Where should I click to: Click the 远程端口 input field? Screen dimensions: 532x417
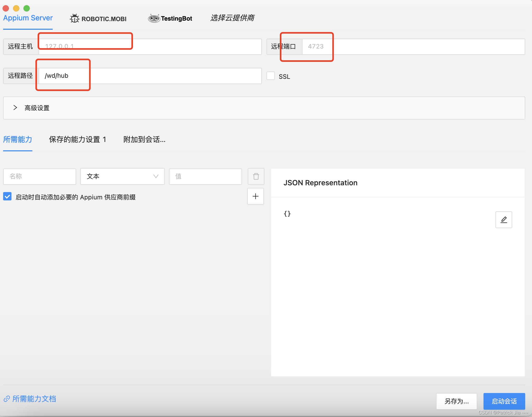pyautogui.click(x=413, y=47)
